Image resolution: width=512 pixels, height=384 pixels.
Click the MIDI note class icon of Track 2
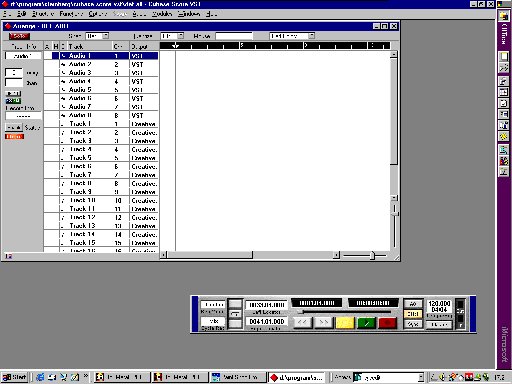[63, 132]
